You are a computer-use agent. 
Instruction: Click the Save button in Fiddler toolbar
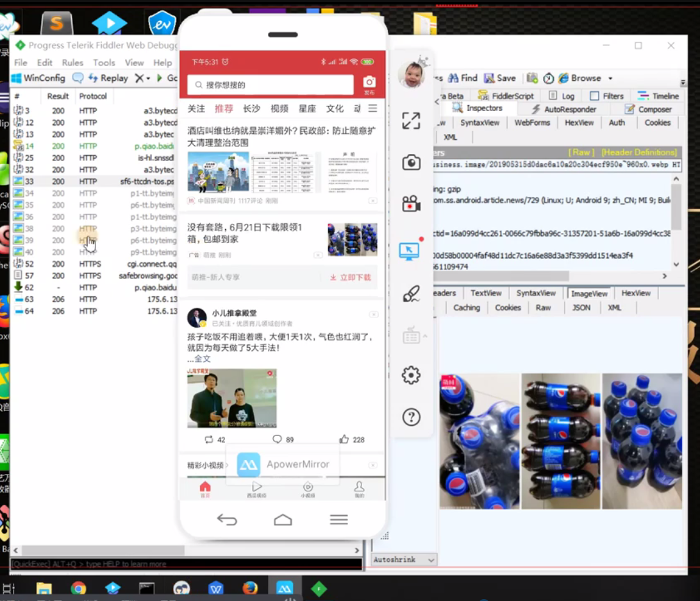click(500, 78)
